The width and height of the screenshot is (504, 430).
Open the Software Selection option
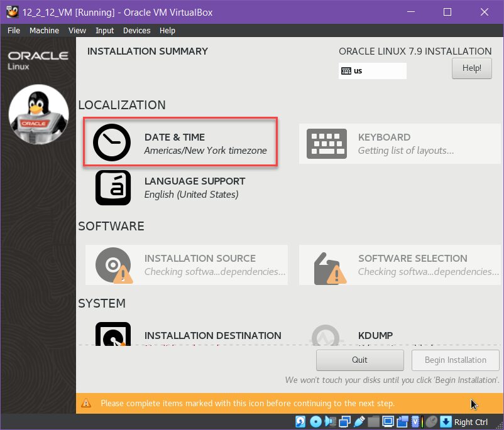[x=400, y=265]
